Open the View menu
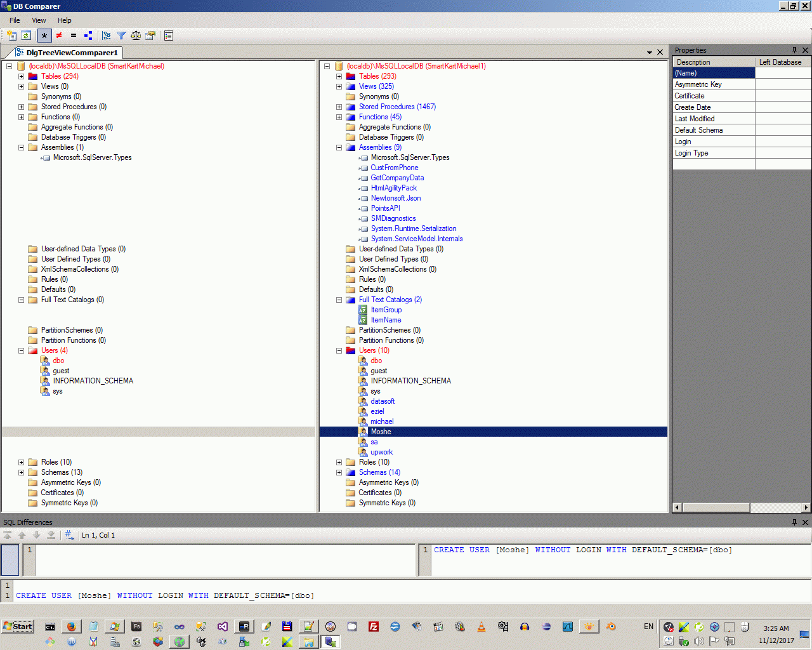This screenshot has height=650, width=812. [x=39, y=20]
